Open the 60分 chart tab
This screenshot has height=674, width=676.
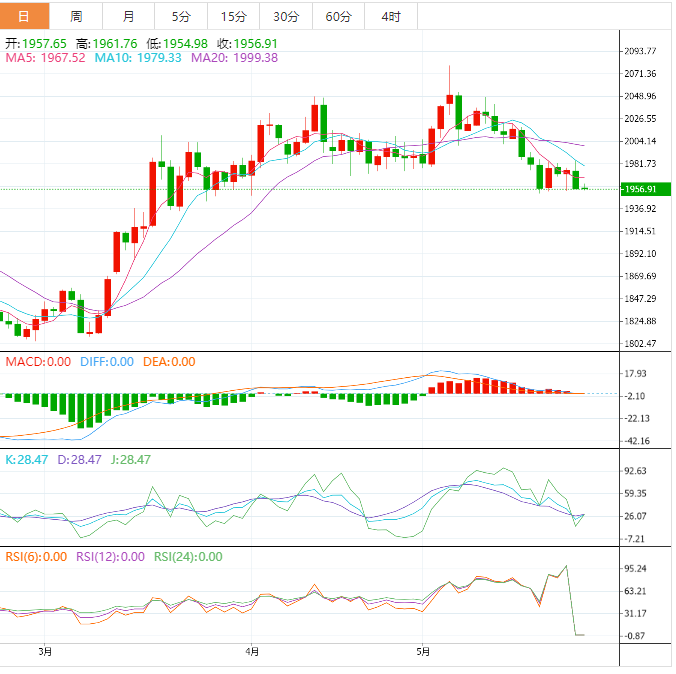coord(338,17)
